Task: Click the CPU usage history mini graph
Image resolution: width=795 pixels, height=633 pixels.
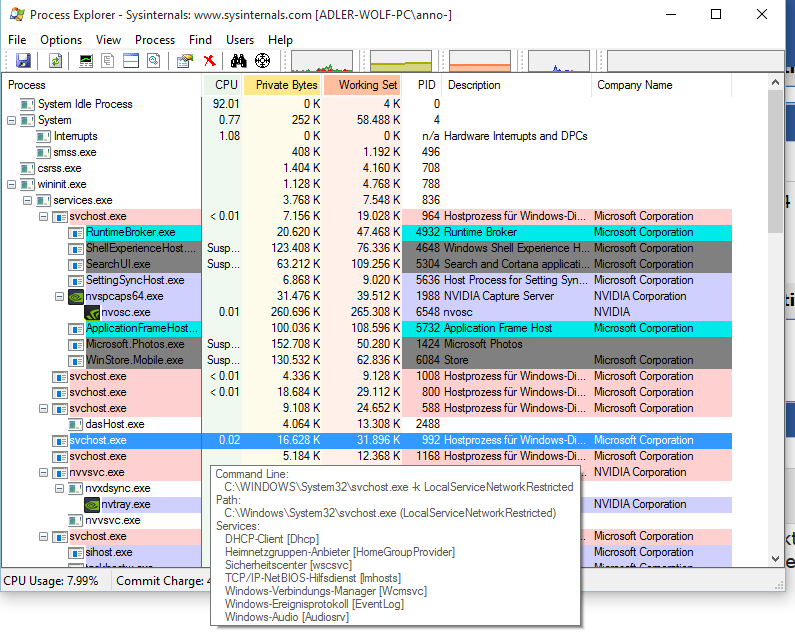Action: point(322,61)
